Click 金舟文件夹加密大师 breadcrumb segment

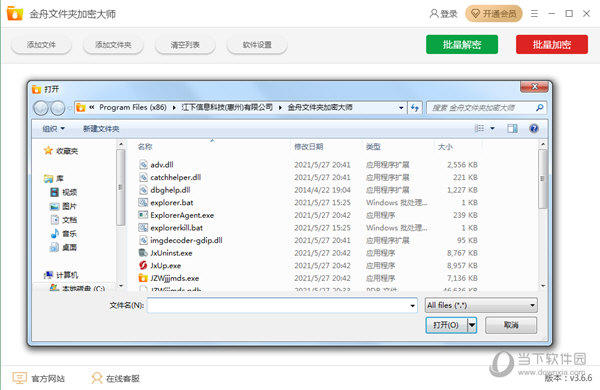(320, 108)
